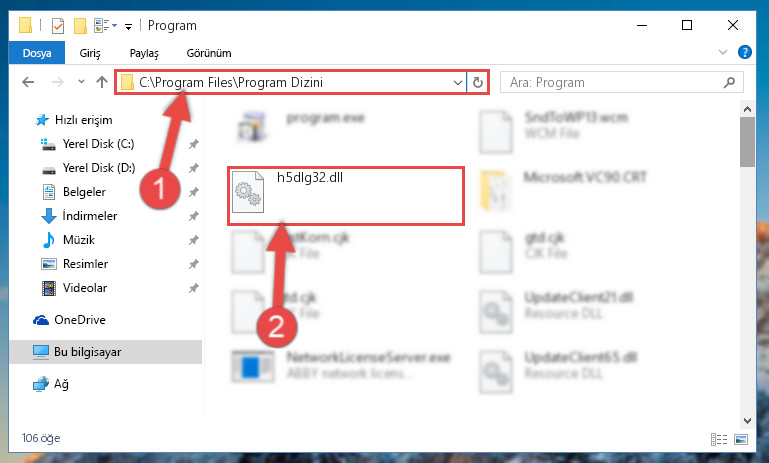This screenshot has height=463, width=769.
Task: Click the search magnifier icon
Action: coord(729,82)
